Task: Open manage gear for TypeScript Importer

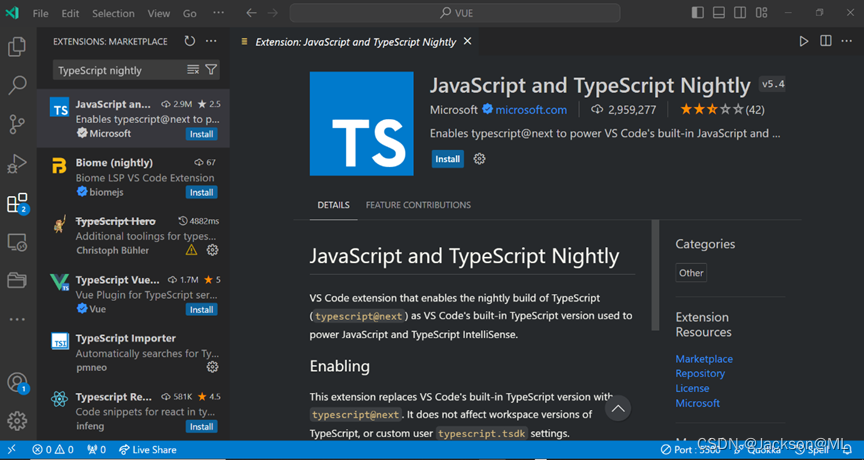Action: (212, 367)
